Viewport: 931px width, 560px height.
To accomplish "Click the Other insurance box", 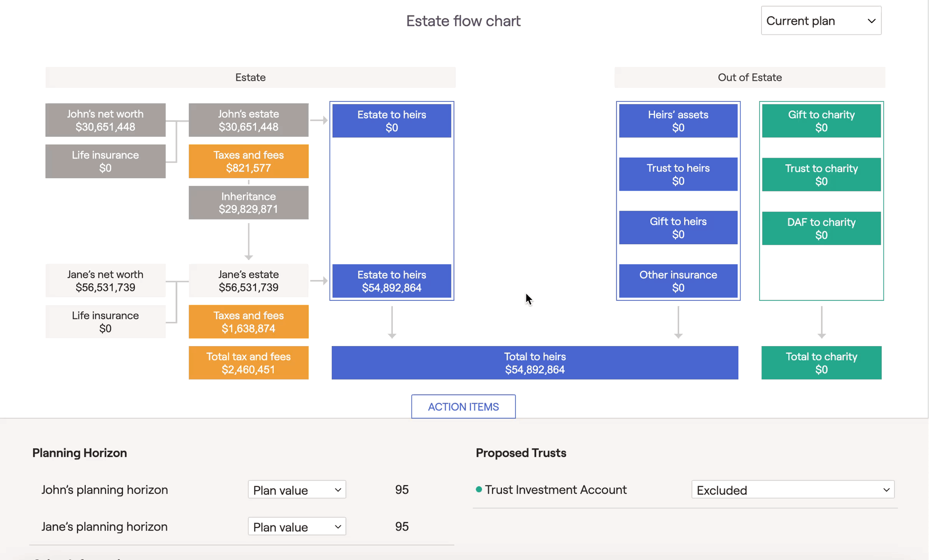I will pyautogui.click(x=678, y=281).
